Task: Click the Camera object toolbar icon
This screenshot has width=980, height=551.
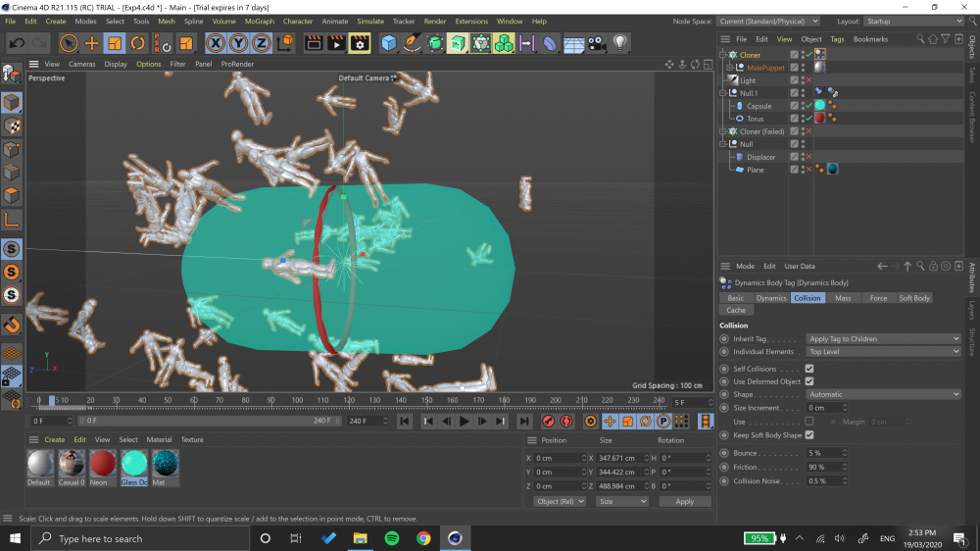Action: click(597, 43)
